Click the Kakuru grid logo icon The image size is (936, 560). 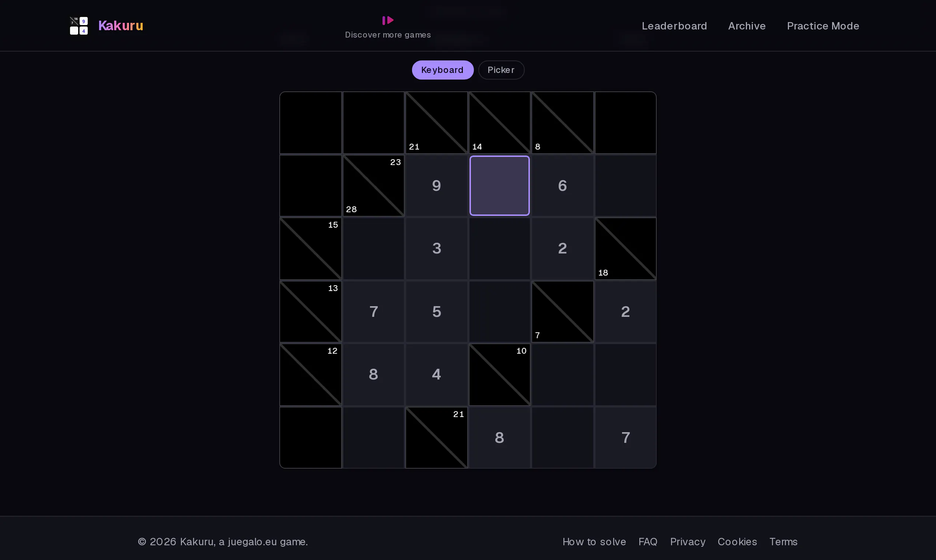tap(79, 26)
